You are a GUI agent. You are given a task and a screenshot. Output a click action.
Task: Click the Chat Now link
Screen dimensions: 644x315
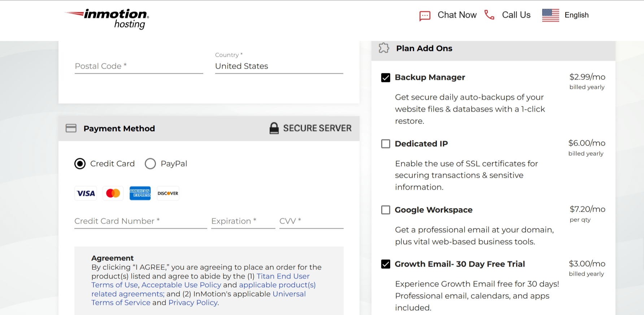(457, 15)
